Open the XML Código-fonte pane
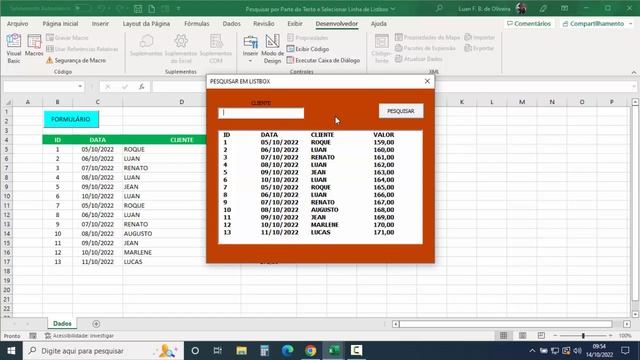This screenshot has width=640, height=360. pyautogui.click(x=381, y=49)
